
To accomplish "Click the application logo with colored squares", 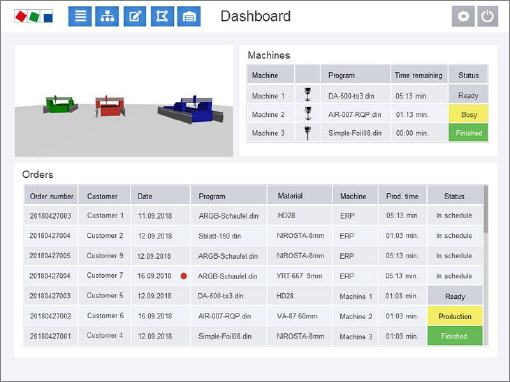I will [x=33, y=16].
